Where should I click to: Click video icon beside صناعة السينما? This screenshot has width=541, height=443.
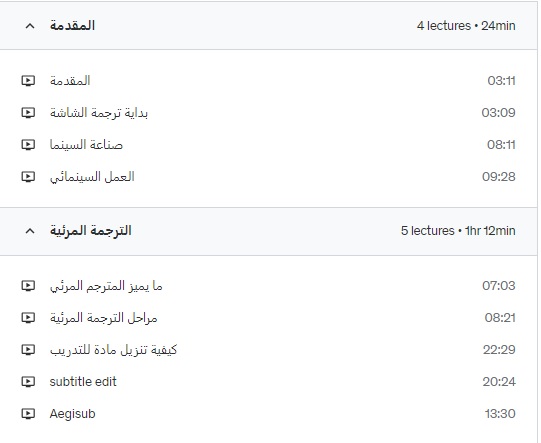[x=28, y=145]
